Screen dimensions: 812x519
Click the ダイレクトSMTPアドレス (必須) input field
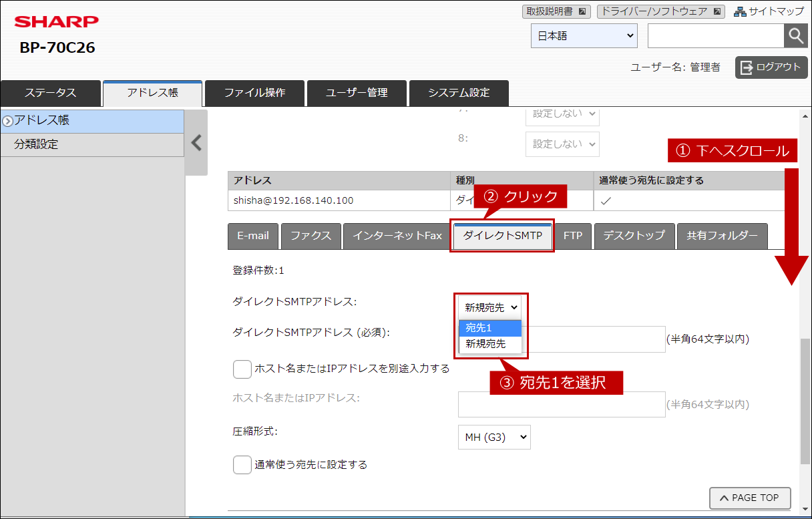[562, 339]
